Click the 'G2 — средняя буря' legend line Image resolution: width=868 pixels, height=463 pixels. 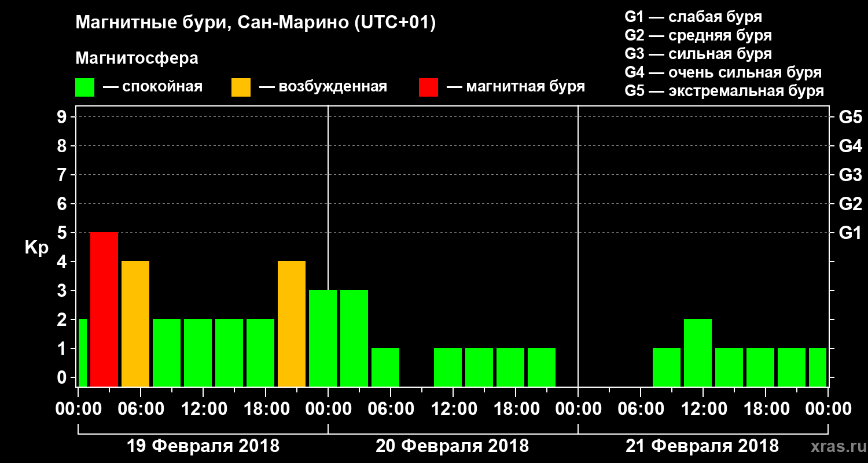coord(698,35)
